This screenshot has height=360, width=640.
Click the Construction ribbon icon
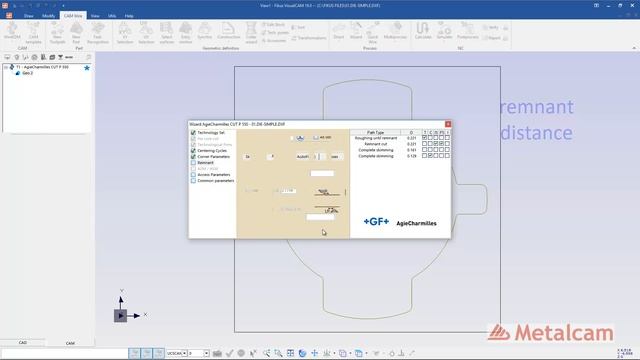tap(228, 32)
